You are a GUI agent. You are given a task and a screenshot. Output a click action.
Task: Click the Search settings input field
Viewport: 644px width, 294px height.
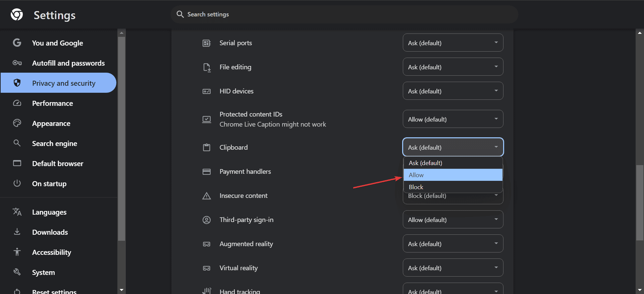(x=344, y=14)
